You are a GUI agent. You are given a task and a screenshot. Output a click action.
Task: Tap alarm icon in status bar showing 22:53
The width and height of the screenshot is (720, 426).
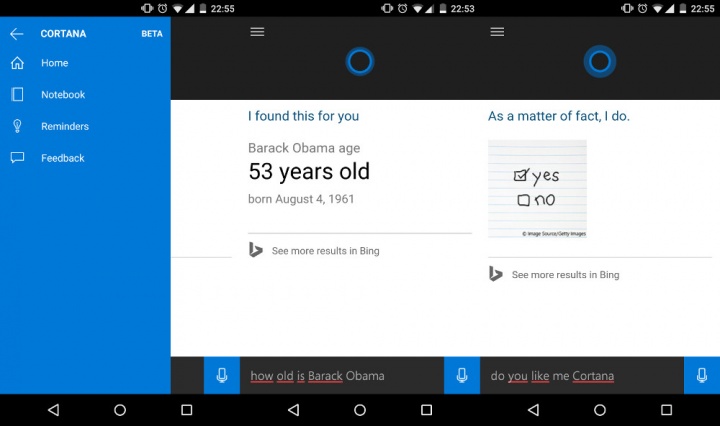[x=403, y=8]
